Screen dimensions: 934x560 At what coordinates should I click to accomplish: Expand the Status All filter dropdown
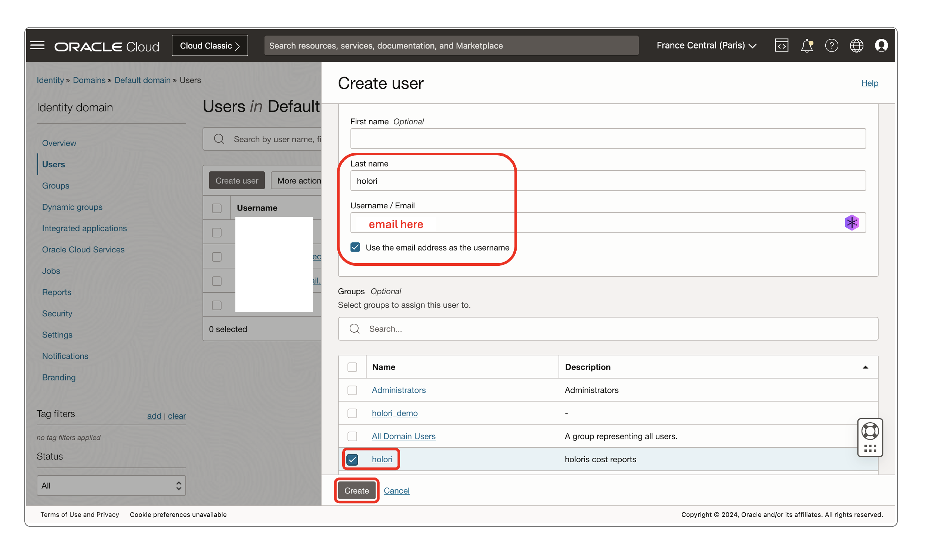(x=111, y=485)
